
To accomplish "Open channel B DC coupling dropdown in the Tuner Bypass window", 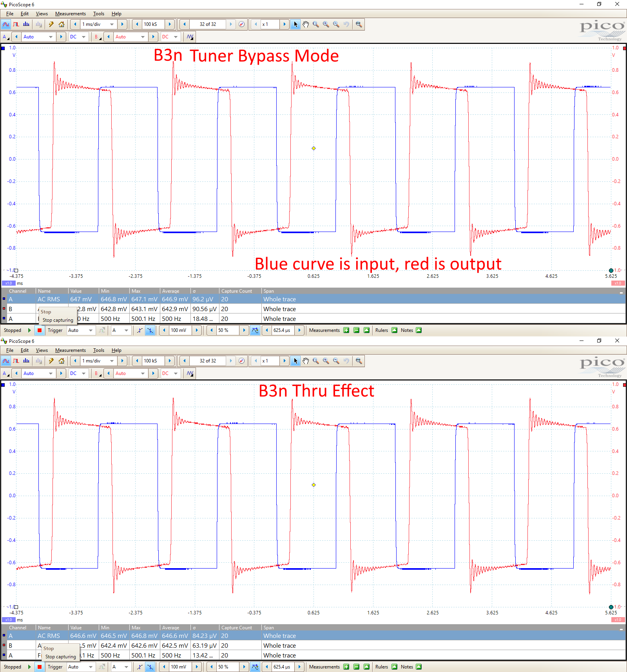I will pos(170,37).
